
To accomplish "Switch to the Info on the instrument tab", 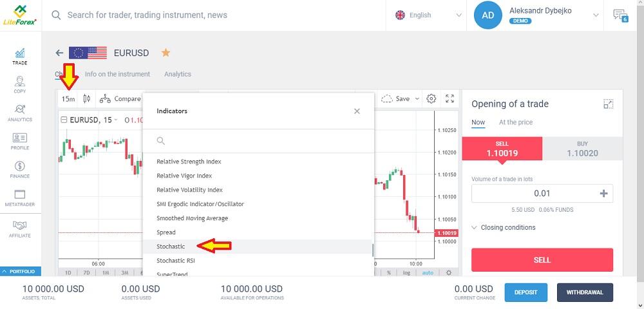I will tap(117, 74).
